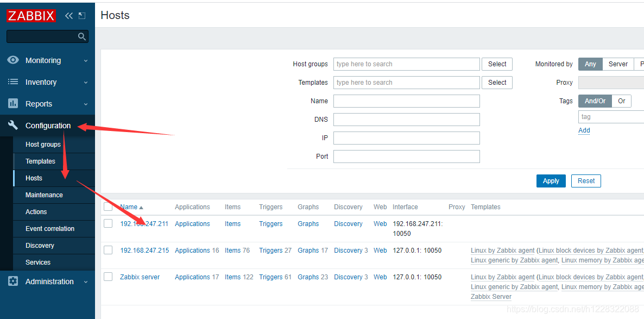
Task: Open Items 76 for 192.168.247.215
Action: coord(232,251)
